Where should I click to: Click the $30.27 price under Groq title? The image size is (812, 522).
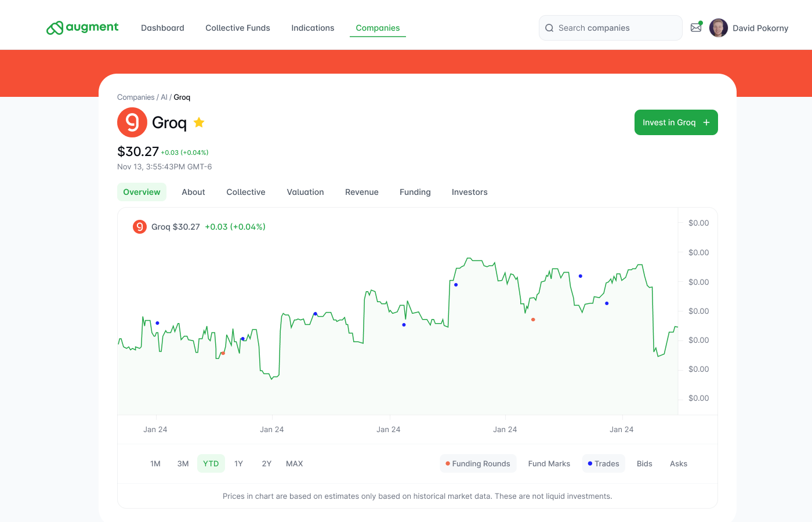coord(138,151)
